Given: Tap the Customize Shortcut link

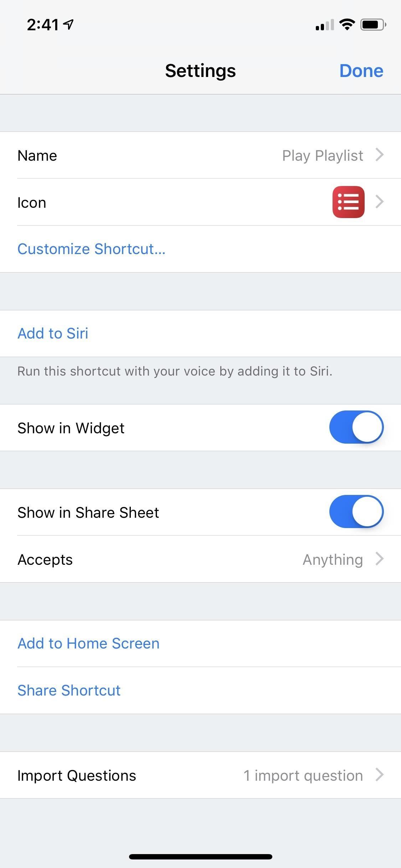Looking at the screenshot, I should click(x=92, y=249).
